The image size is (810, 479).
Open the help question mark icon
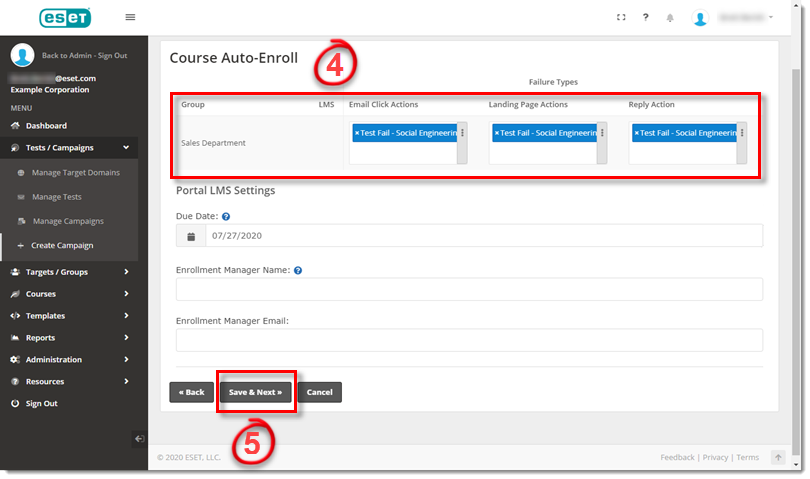(x=645, y=17)
